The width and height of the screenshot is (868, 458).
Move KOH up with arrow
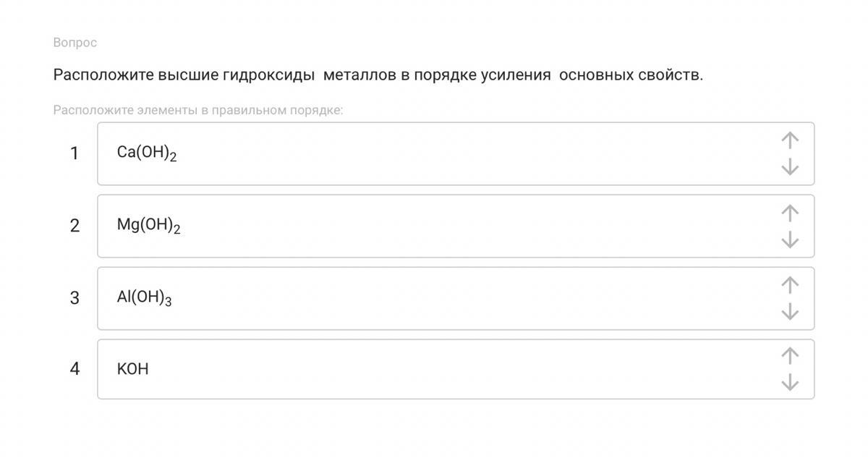tap(790, 355)
